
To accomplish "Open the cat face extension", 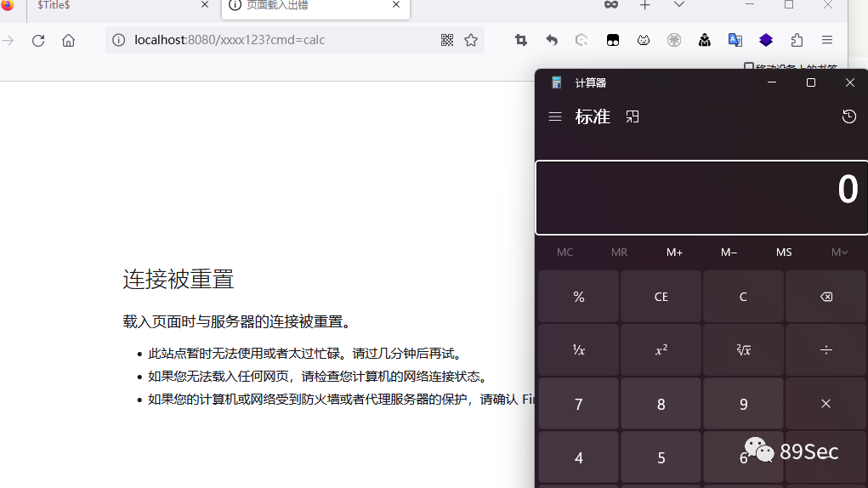I will point(644,40).
